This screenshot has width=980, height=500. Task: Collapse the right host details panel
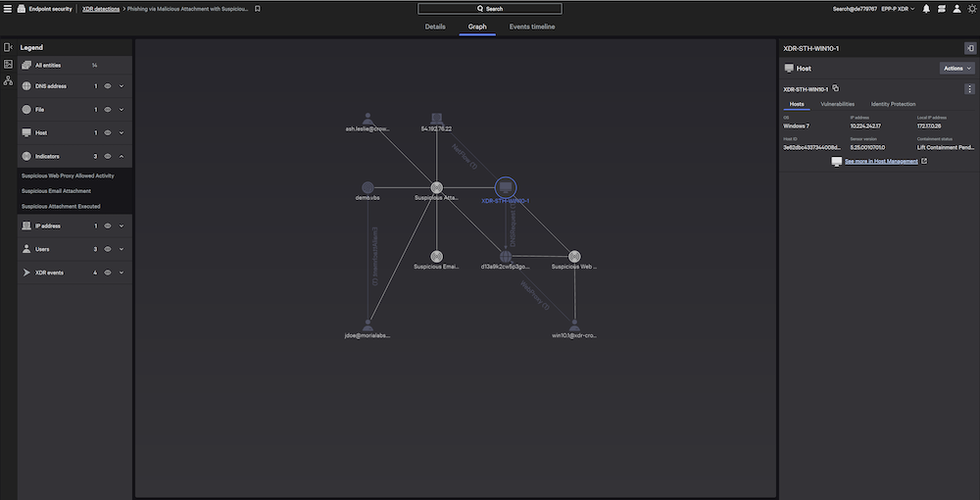(970, 48)
